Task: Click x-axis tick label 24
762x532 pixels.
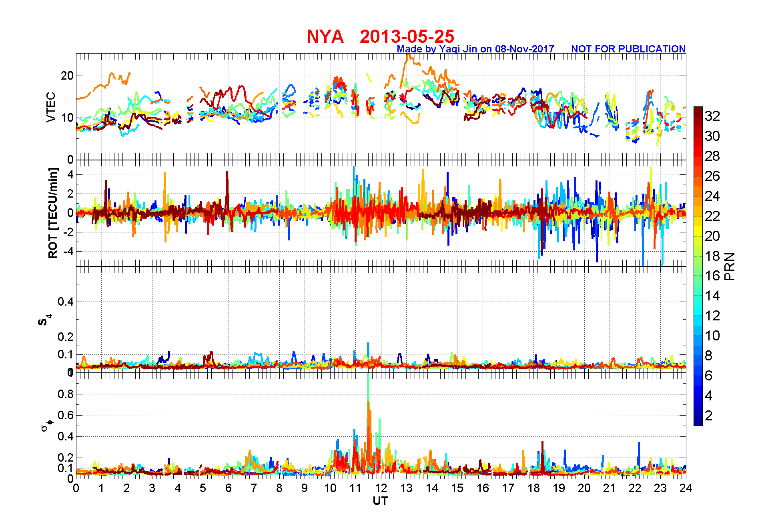Action: coord(686,488)
